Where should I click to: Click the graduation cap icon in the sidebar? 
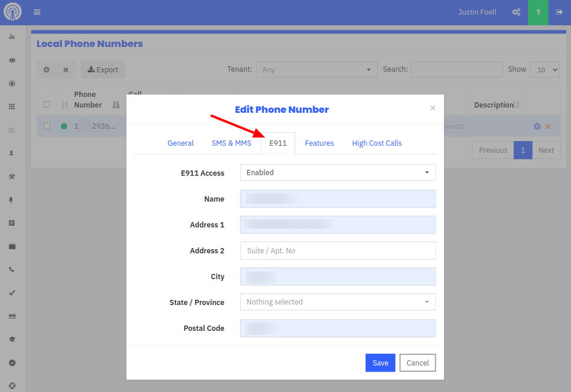point(12,340)
